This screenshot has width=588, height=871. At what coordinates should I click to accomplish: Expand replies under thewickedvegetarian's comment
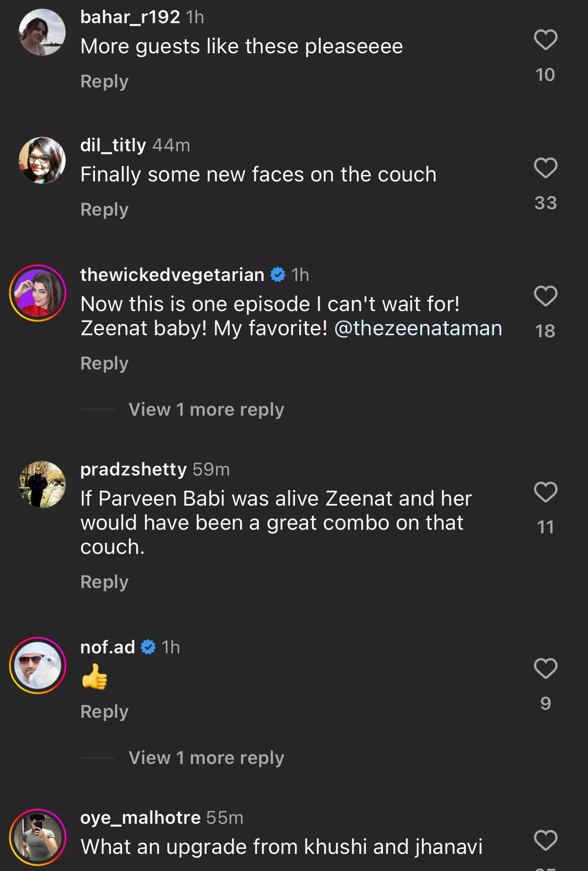(206, 410)
